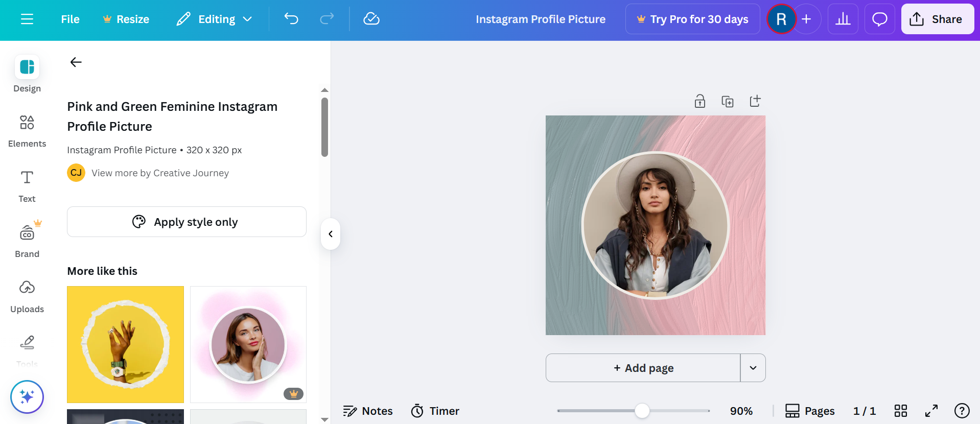Open the R user avatar
980x424 pixels.
tap(781, 19)
